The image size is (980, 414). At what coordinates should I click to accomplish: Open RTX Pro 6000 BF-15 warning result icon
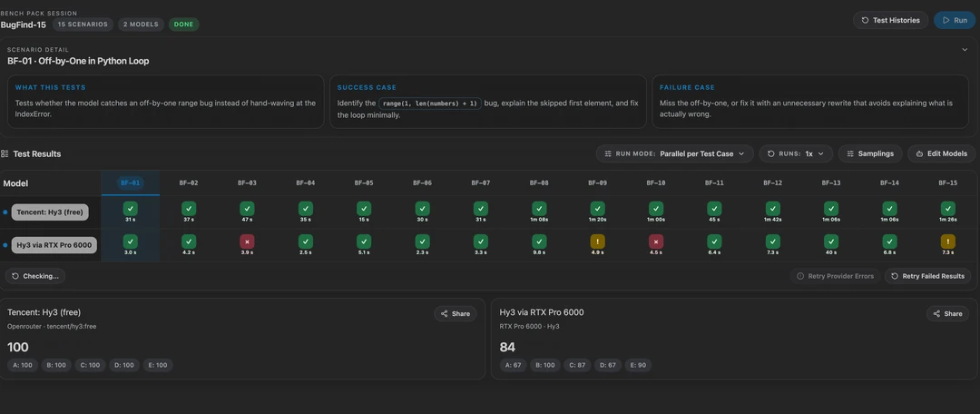pyautogui.click(x=948, y=241)
